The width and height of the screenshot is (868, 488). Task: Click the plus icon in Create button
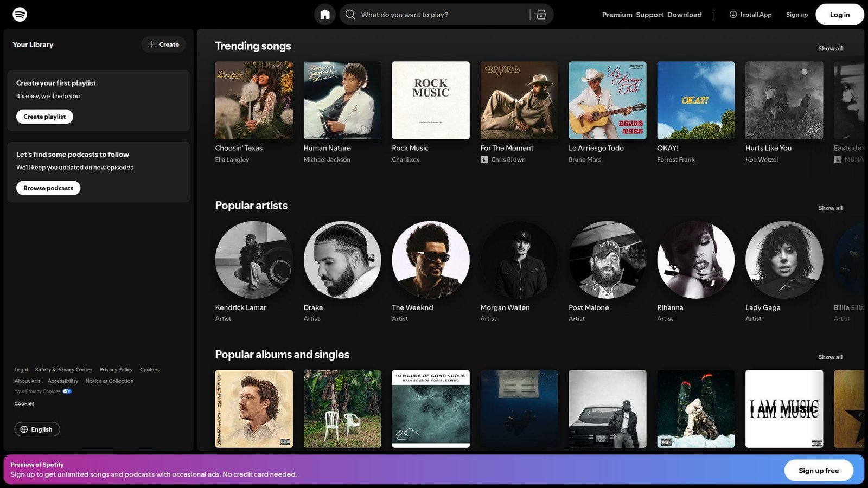click(152, 44)
